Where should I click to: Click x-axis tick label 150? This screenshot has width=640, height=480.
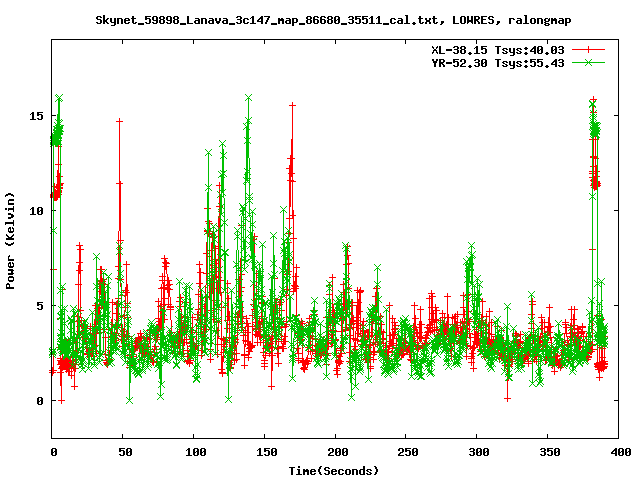[x=267, y=452]
